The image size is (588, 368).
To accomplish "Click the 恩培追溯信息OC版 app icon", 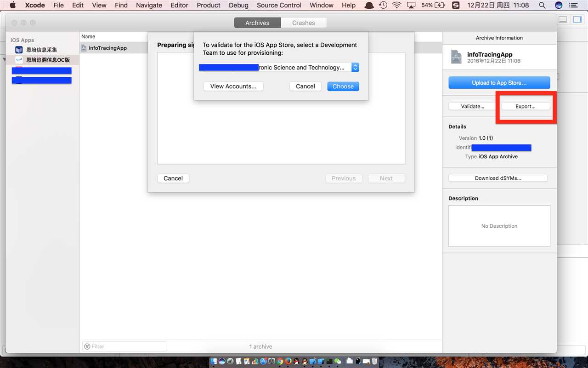I will pos(19,60).
